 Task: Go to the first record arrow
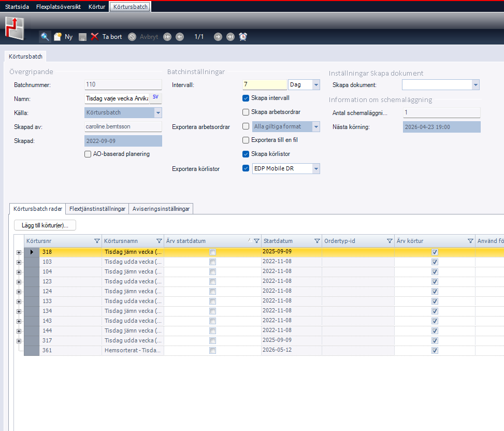tap(167, 37)
